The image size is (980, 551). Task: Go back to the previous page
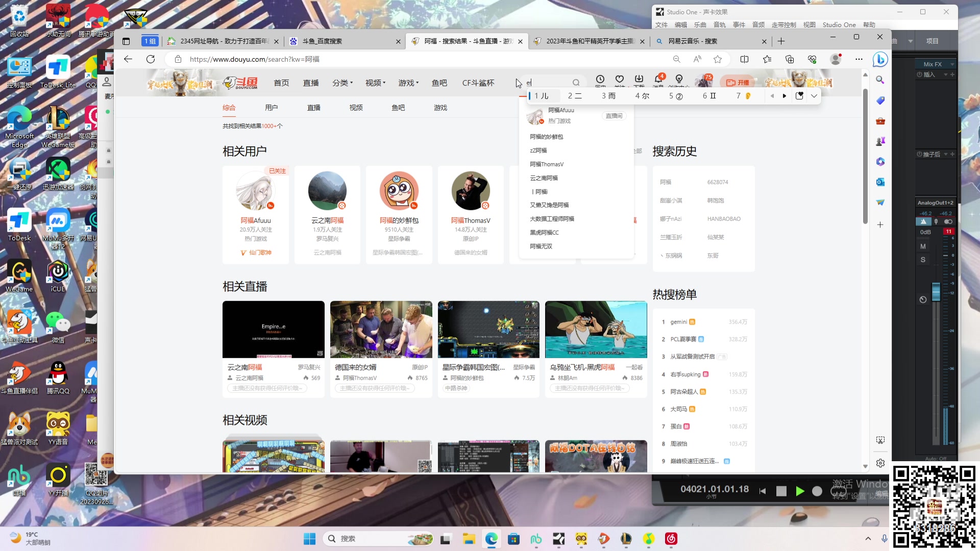coord(128,59)
